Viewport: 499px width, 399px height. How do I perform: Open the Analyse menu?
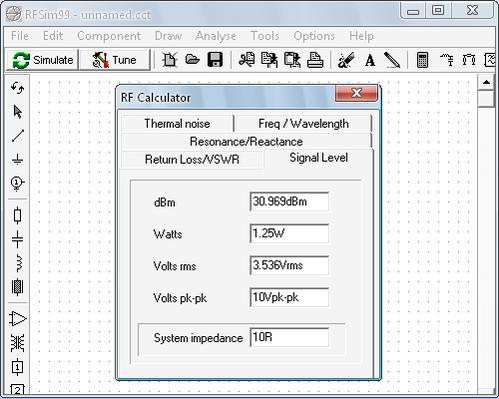pyautogui.click(x=216, y=36)
